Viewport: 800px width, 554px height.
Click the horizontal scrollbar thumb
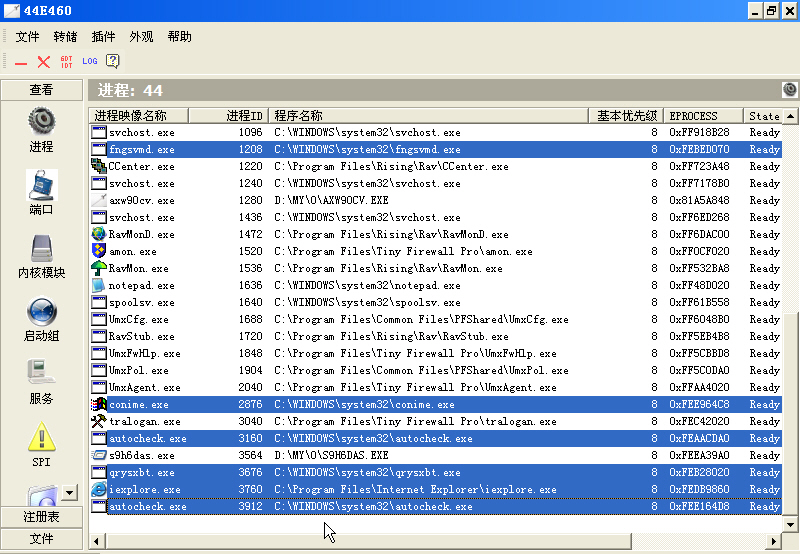pos(368,541)
